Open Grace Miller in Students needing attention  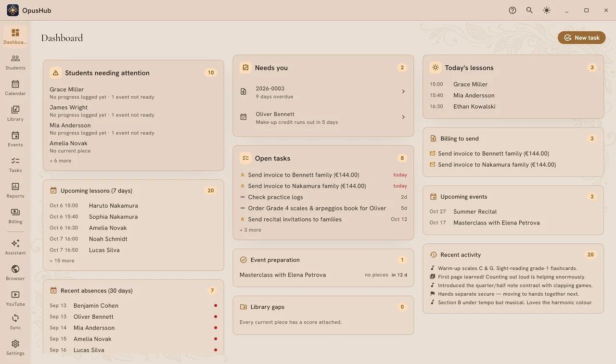click(133, 93)
